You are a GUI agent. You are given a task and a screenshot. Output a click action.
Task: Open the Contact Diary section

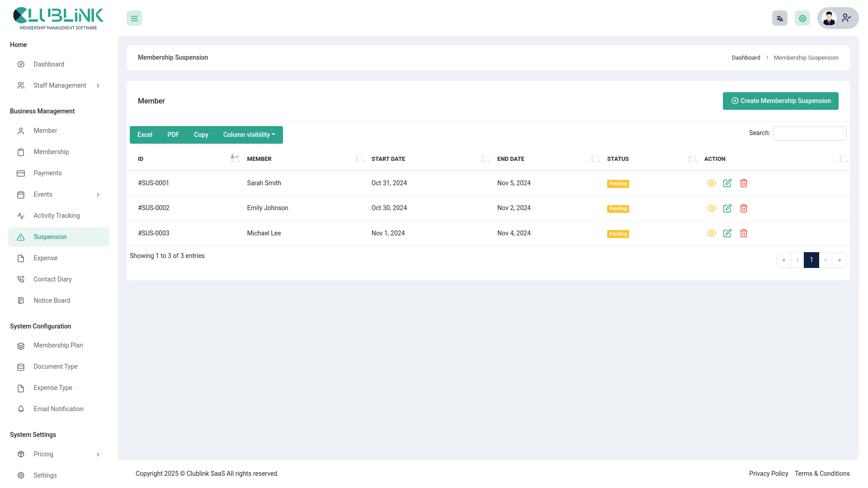click(x=52, y=279)
